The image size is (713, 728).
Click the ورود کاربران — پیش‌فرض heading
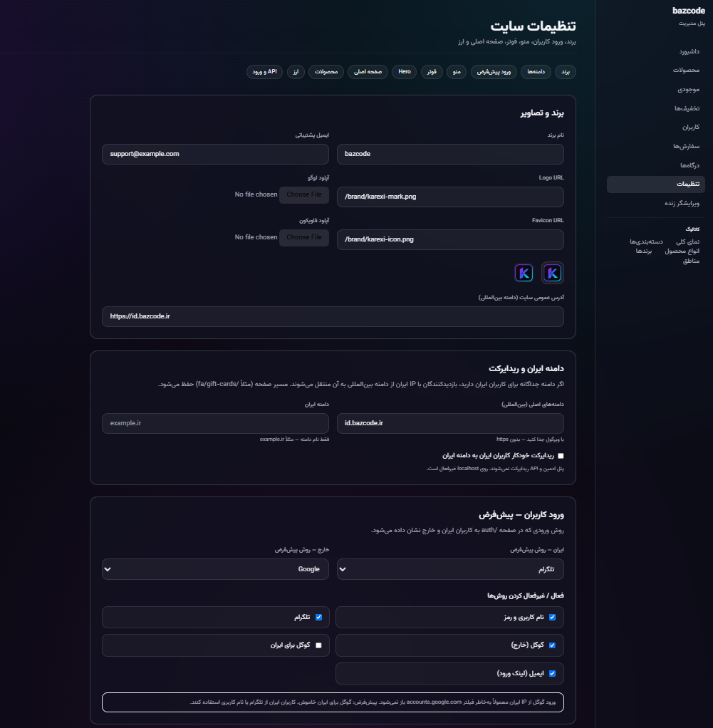pyautogui.click(x=521, y=515)
